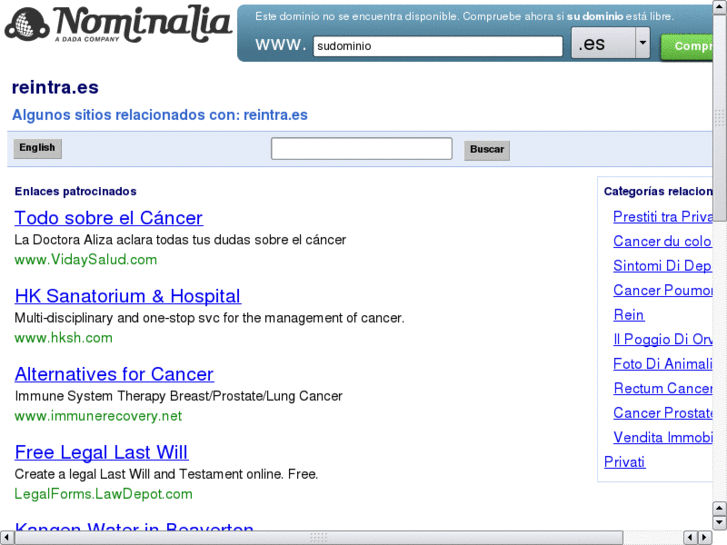Click the Enlaces patrocinados heading
Screen dimensions: 727x545
pyautogui.click(x=76, y=192)
